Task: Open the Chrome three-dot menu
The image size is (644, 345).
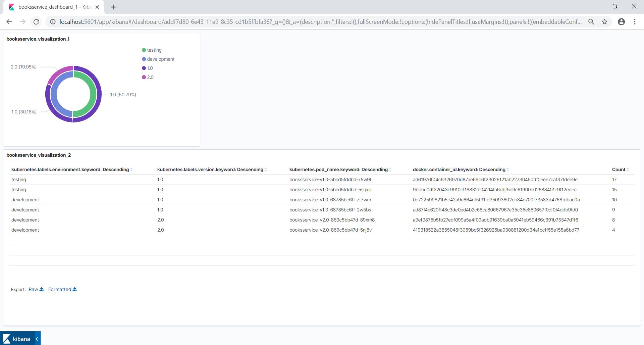Action: pyautogui.click(x=635, y=22)
